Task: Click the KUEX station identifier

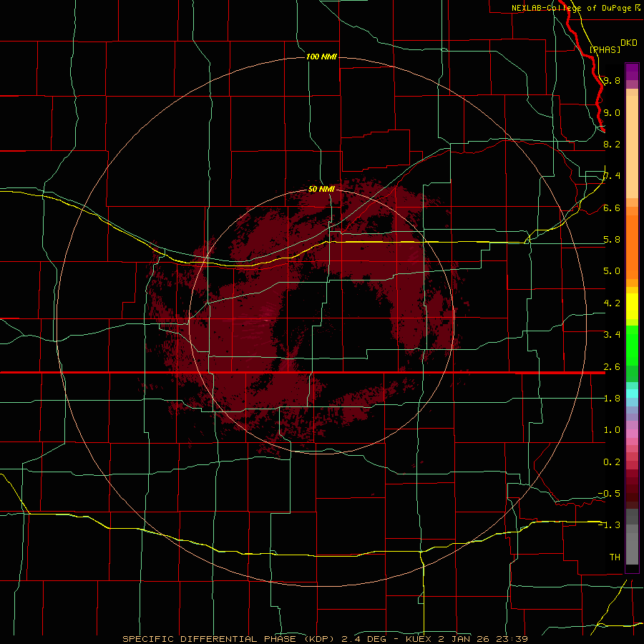Action: 419,639
